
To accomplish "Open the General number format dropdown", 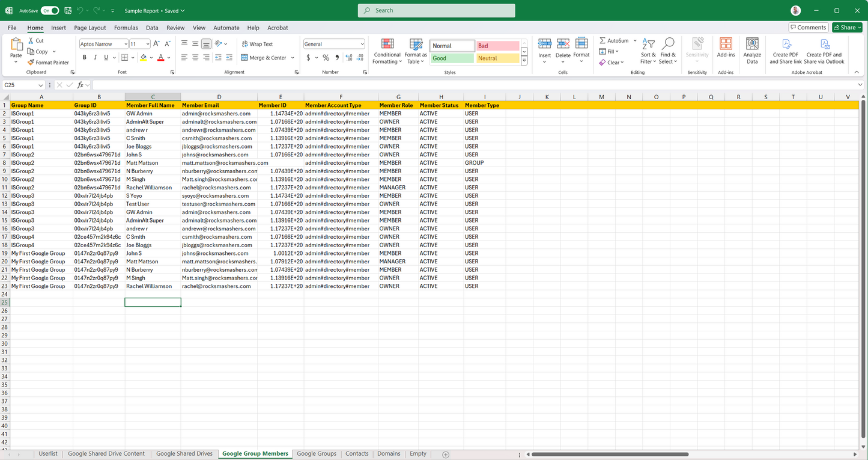I will click(362, 44).
